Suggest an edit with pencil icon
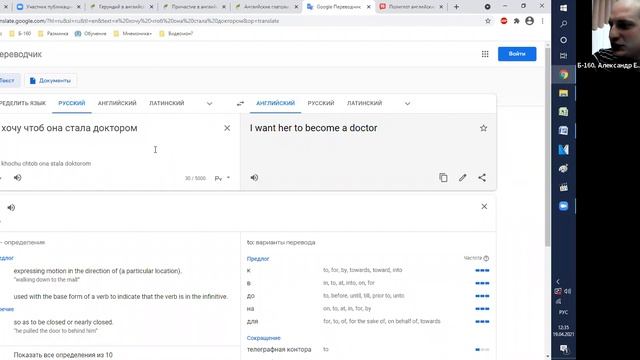 (462, 178)
